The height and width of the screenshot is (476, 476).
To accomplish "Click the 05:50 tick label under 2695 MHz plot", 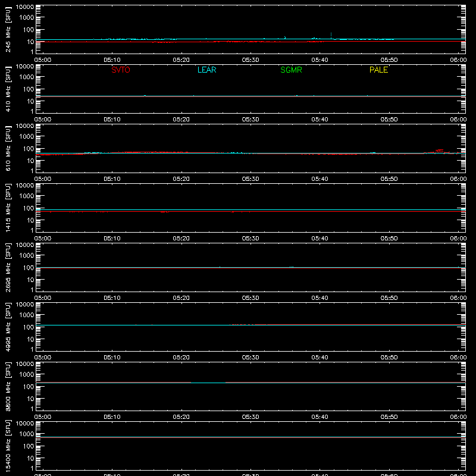I will point(389,298).
